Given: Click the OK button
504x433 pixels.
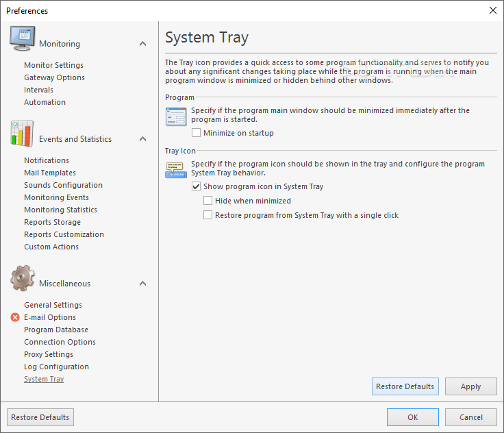Looking at the screenshot, I should (x=413, y=417).
